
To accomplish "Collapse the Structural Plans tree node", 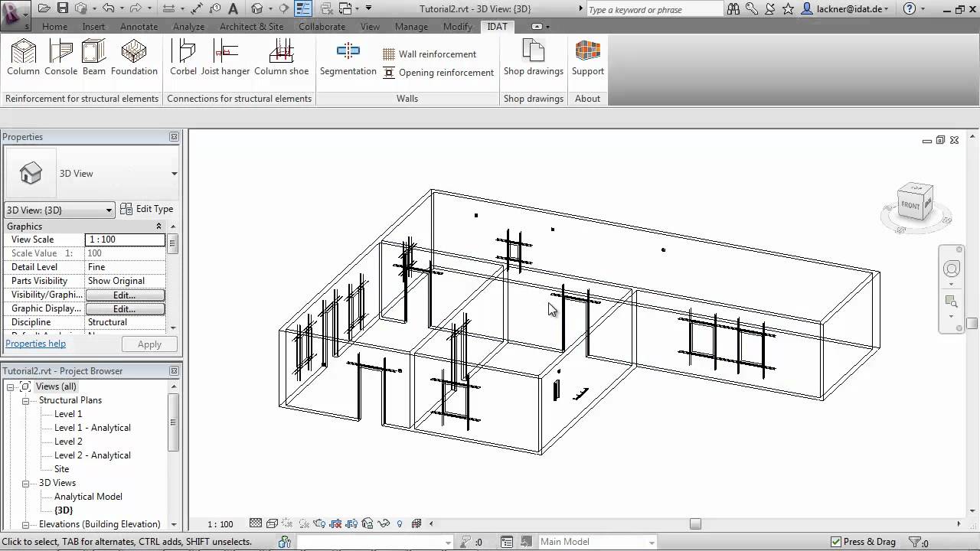I will coord(25,400).
